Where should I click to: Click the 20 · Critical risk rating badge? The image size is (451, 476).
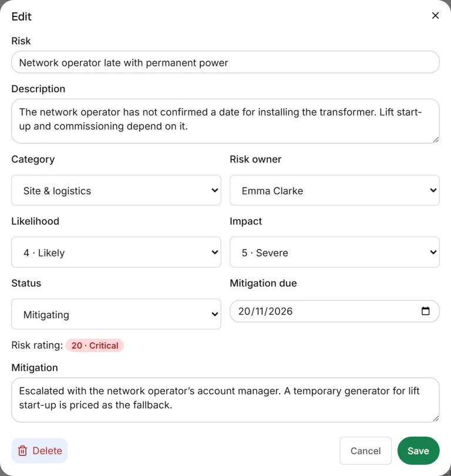pyautogui.click(x=95, y=346)
